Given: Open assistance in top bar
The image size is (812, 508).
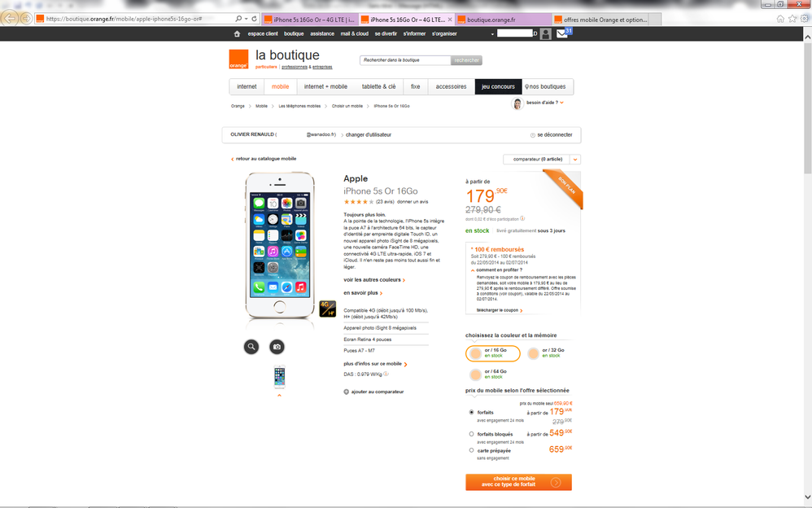Looking at the screenshot, I should pyautogui.click(x=322, y=33).
